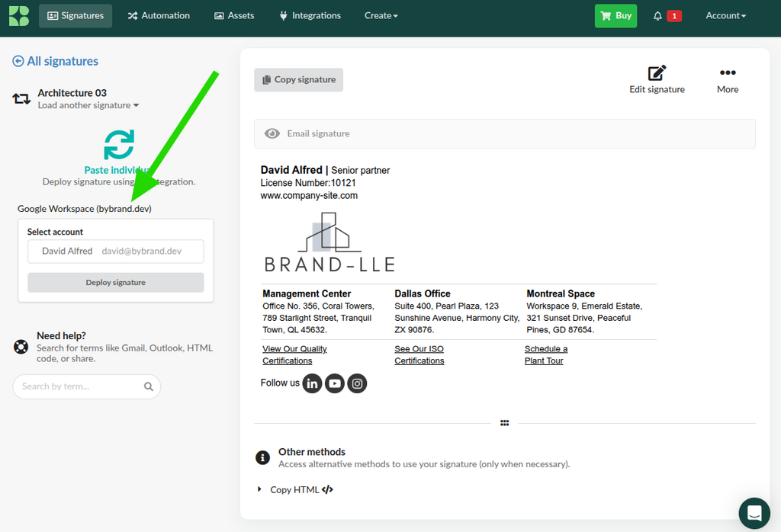Viewport: 781px width, 532px height.
Task: Click the Copy signature button
Action: pos(298,79)
